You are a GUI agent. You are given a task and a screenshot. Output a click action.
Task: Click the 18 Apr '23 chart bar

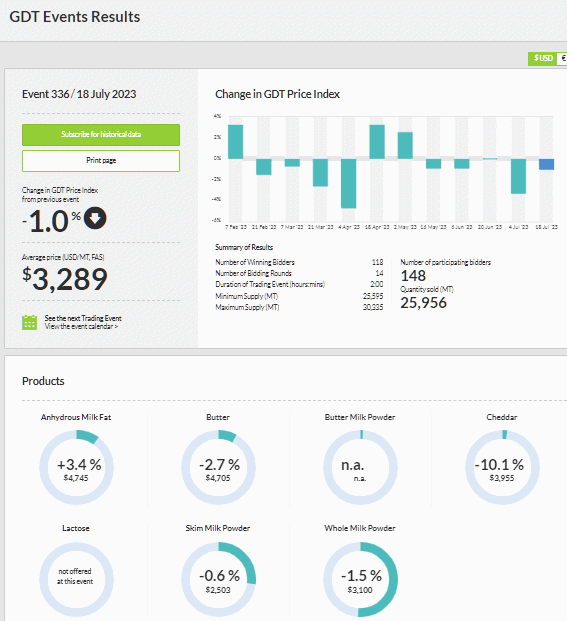(x=377, y=142)
